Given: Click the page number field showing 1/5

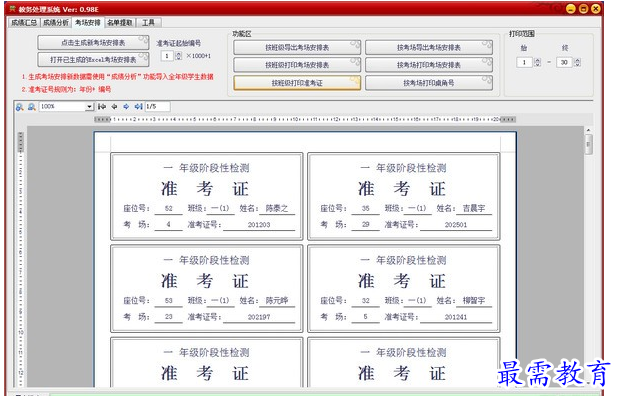Looking at the screenshot, I should click(158, 107).
